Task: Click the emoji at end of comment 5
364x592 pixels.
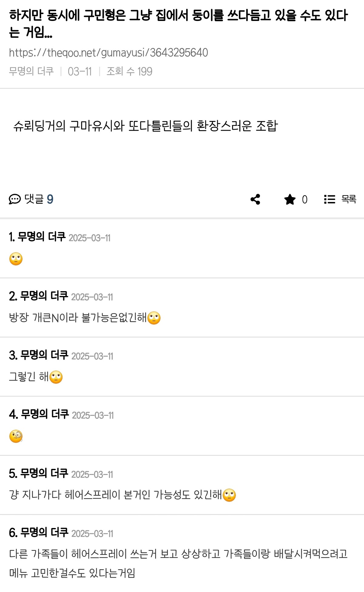Action: pos(229,495)
